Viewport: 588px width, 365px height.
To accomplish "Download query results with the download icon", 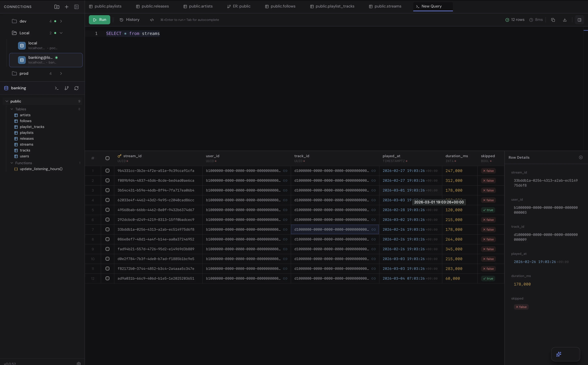I will pyautogui.click(x=565, y=20).
